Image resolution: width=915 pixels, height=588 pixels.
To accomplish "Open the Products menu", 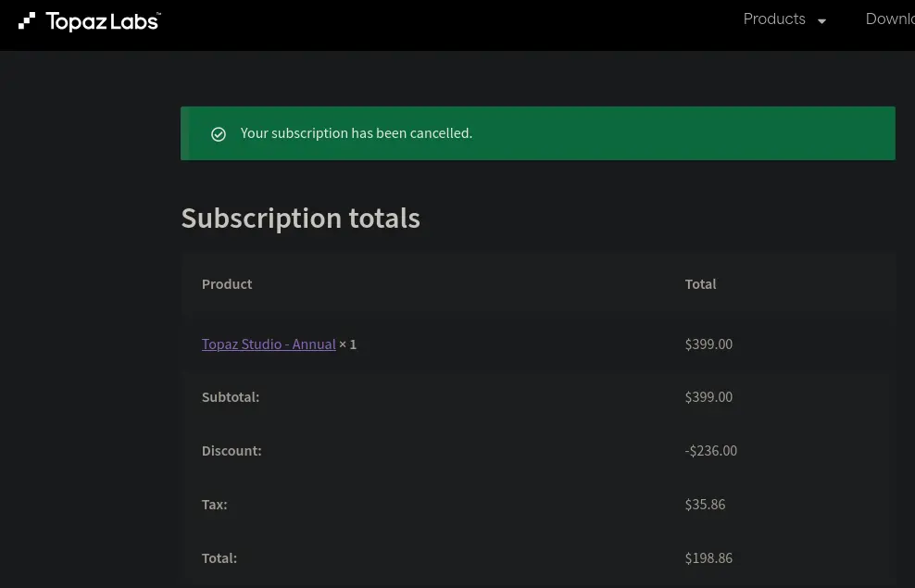I will click(774, 19).
